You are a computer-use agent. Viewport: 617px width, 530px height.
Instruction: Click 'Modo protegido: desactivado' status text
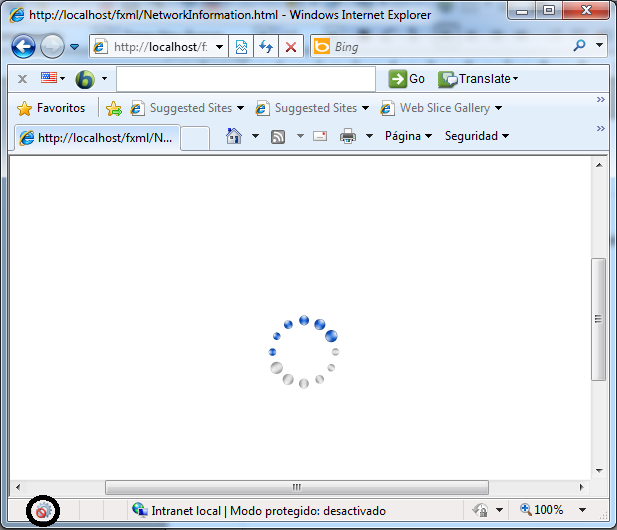point(308,511)
